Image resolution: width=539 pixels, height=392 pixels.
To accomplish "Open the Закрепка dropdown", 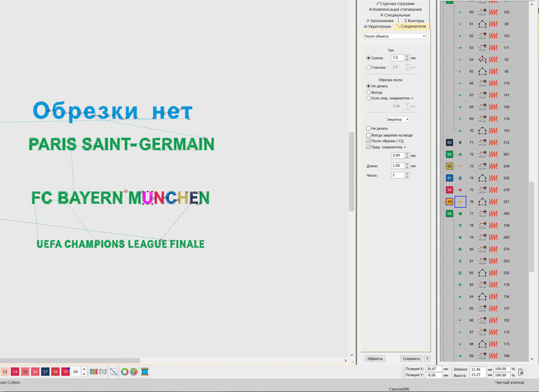I will click(x=397, y=119).
